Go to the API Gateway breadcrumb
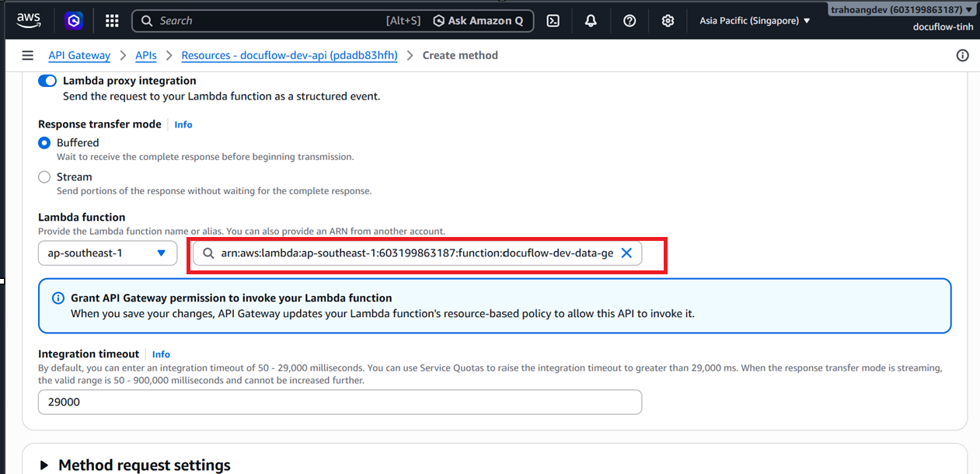Viewport: 980px width, 474px height. click(79, 55)
